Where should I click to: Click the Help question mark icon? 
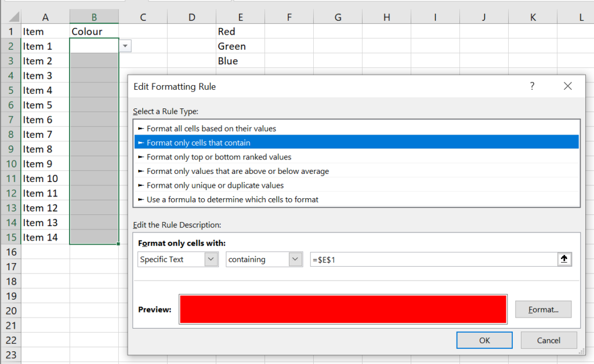point(532,86)
